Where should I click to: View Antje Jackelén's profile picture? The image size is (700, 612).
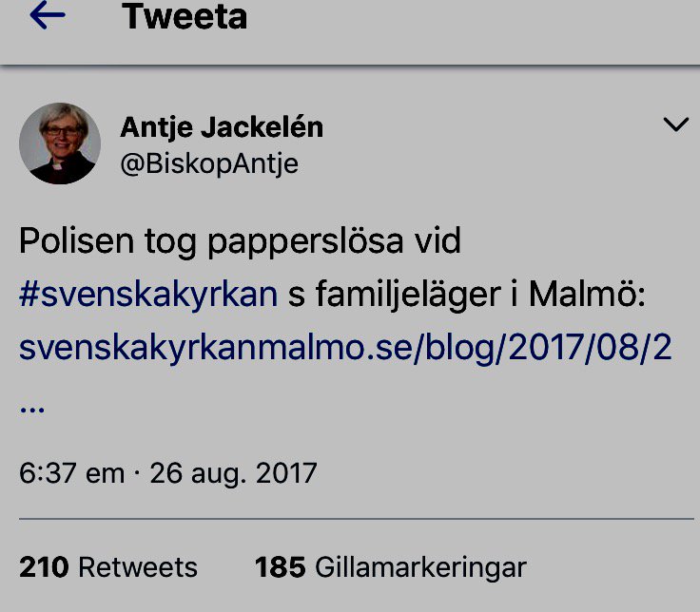pyautogui.click(x=60, y=143)
